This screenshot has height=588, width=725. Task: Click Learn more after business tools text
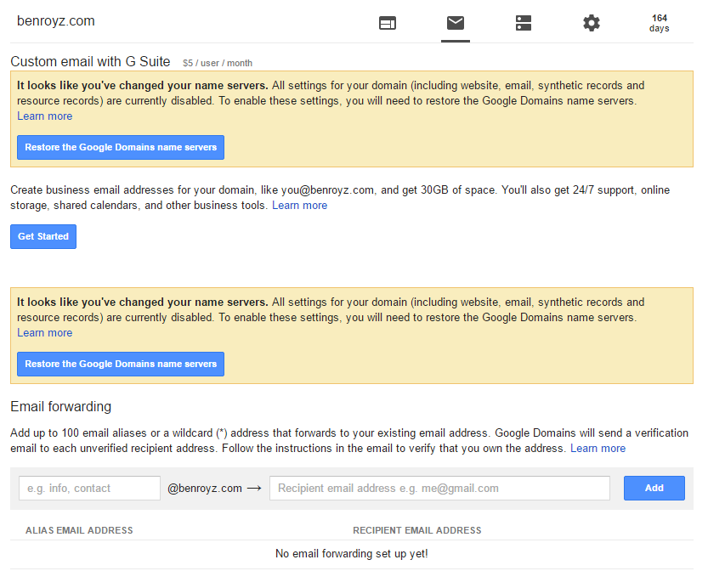pyautogui.click(x=299, y=206)
